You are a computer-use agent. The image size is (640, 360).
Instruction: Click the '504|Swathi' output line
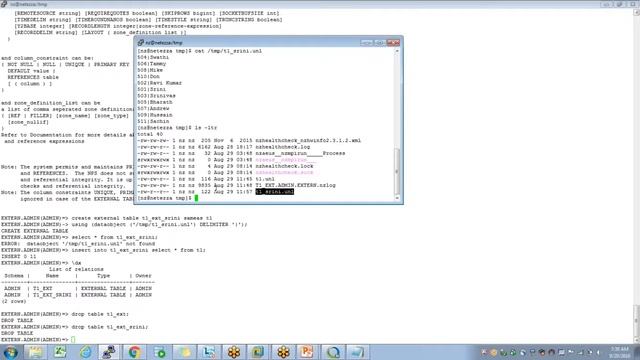click(x=153, y=57)
